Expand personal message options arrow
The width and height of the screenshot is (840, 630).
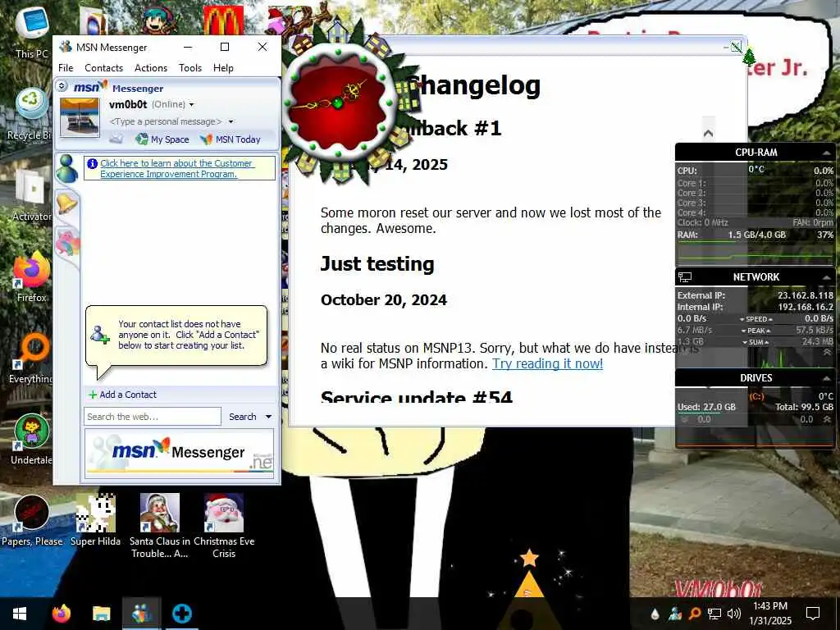231,121
